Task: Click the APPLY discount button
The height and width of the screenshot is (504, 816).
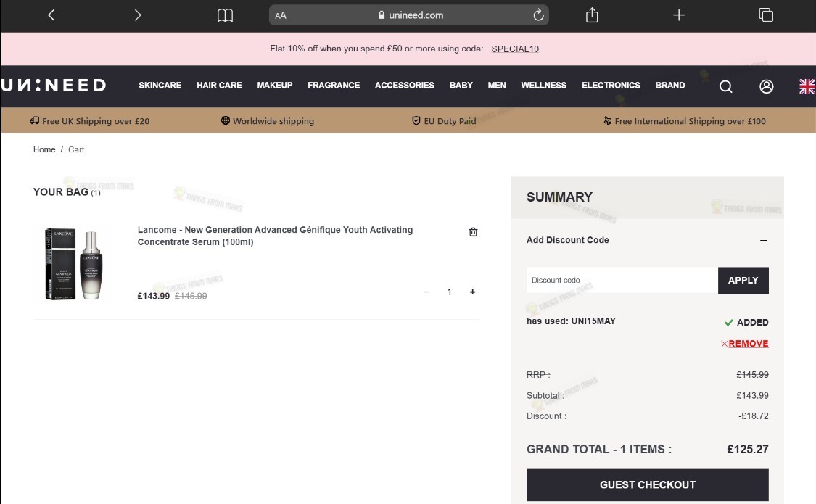Action: pos(743,281)
